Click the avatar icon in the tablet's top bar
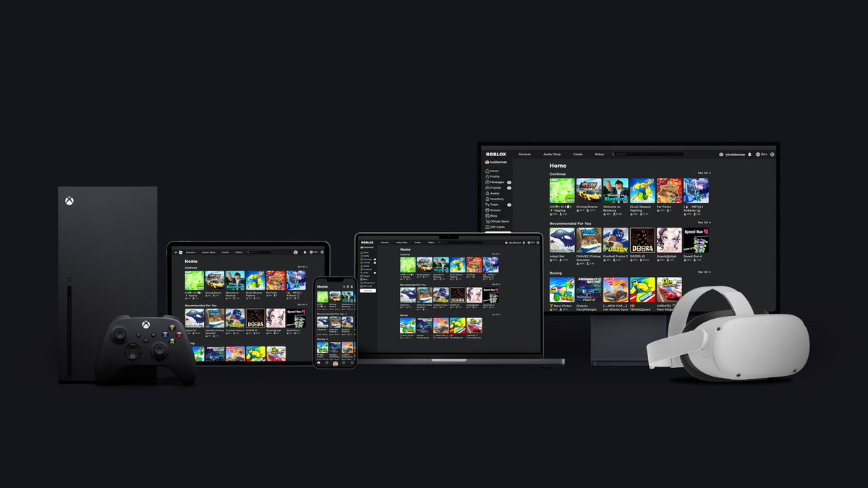Screen dimensions: 868x488 pyautogui.click(x=296, y=252)
